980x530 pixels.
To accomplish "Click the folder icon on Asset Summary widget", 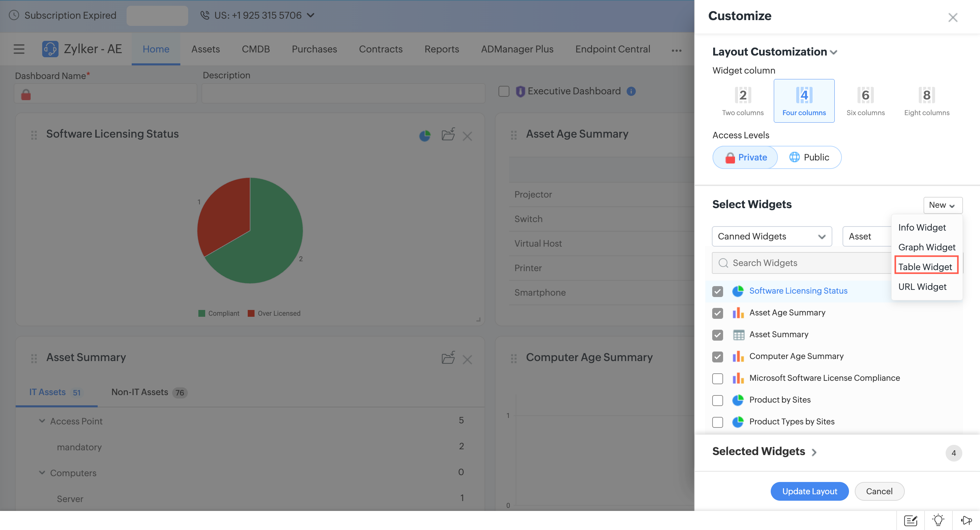I will click(x=448, y=358).
